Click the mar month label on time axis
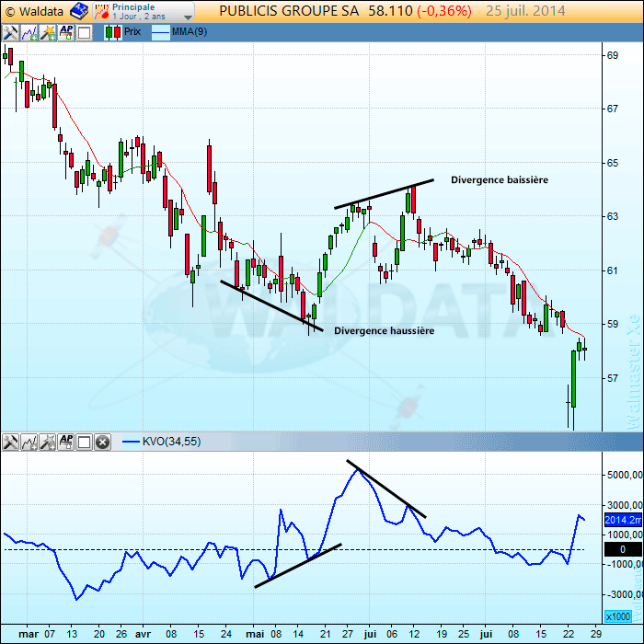Screen dimensions: 644x644 (29, 634)
